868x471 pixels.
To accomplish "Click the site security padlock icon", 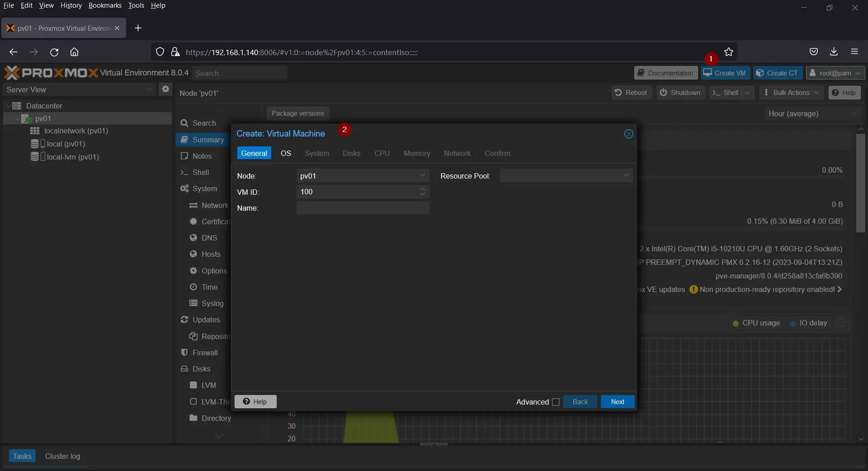I will point(175,52).
